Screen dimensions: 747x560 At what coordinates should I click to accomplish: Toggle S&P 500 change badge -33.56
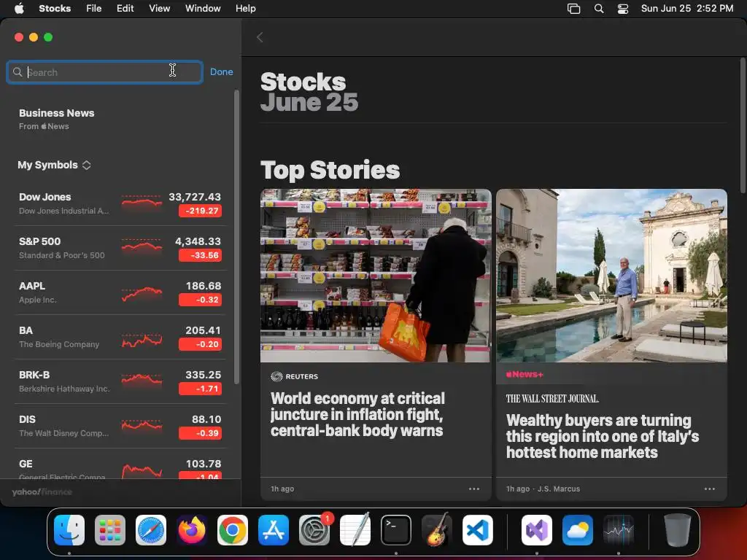pos(200,255)
